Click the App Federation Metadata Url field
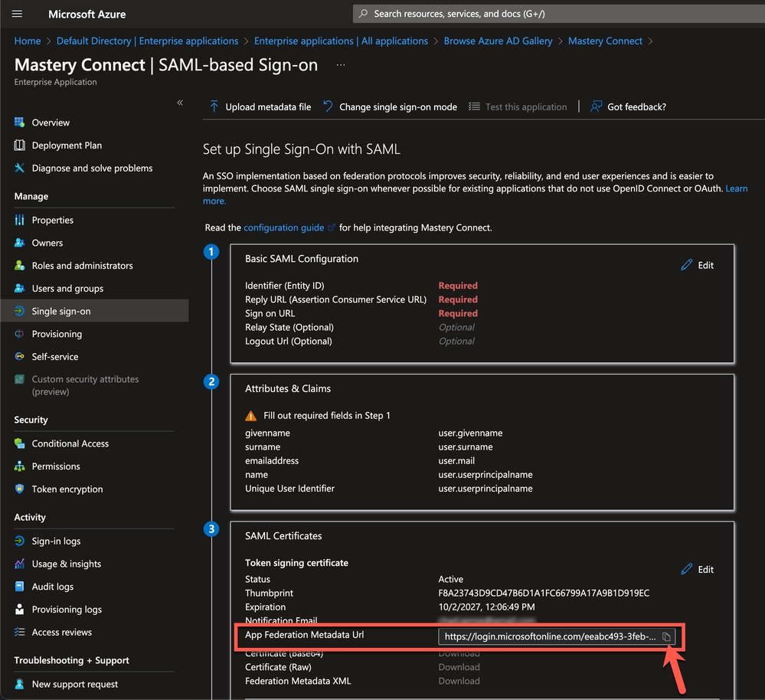The width and height of the screenshot is (765, 700). click(x=548, y=637)
